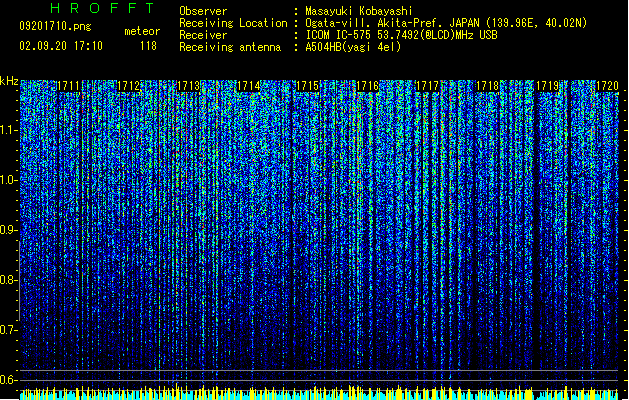Click the Observer label
Screen dimensions: 629x400
pos(203,11)
